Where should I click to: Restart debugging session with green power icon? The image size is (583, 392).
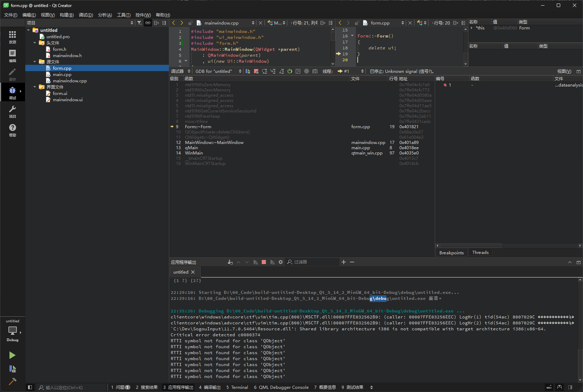[290, 71]
